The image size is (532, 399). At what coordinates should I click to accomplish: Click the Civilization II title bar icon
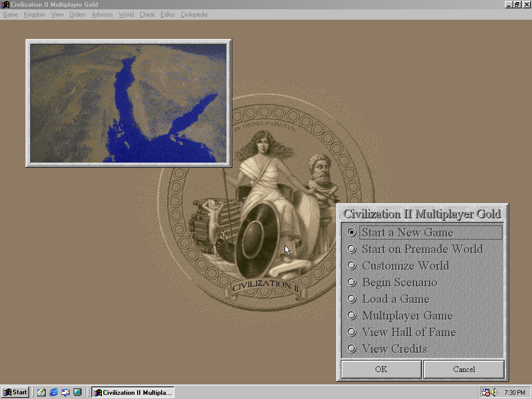coord(5,4)
